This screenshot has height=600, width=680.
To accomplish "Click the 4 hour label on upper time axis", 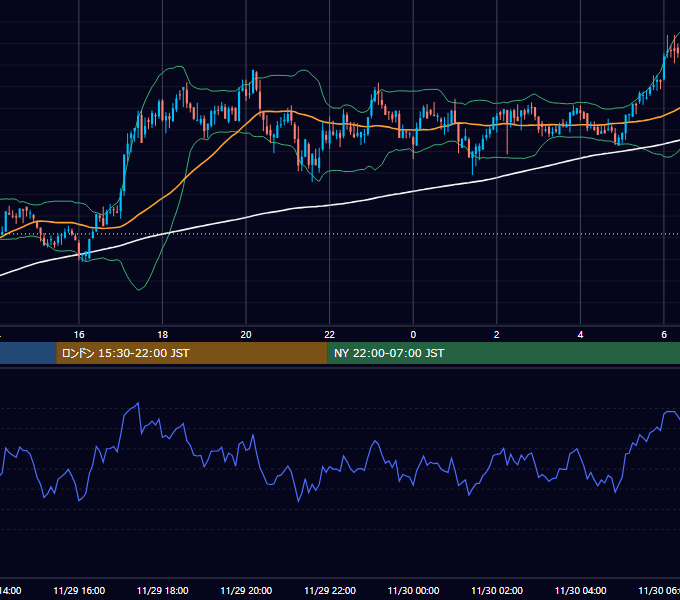I will 580,335.
